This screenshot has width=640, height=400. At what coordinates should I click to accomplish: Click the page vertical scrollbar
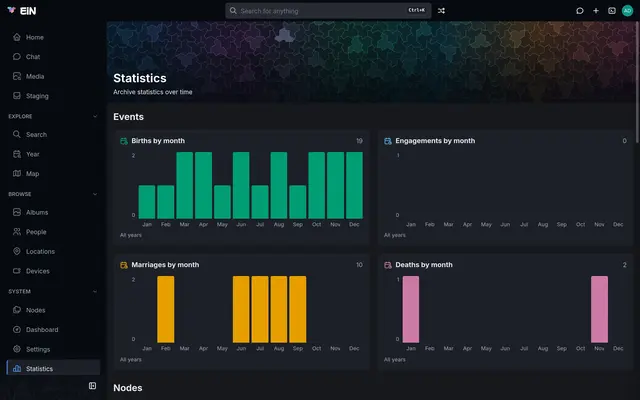tap(637, 82)
